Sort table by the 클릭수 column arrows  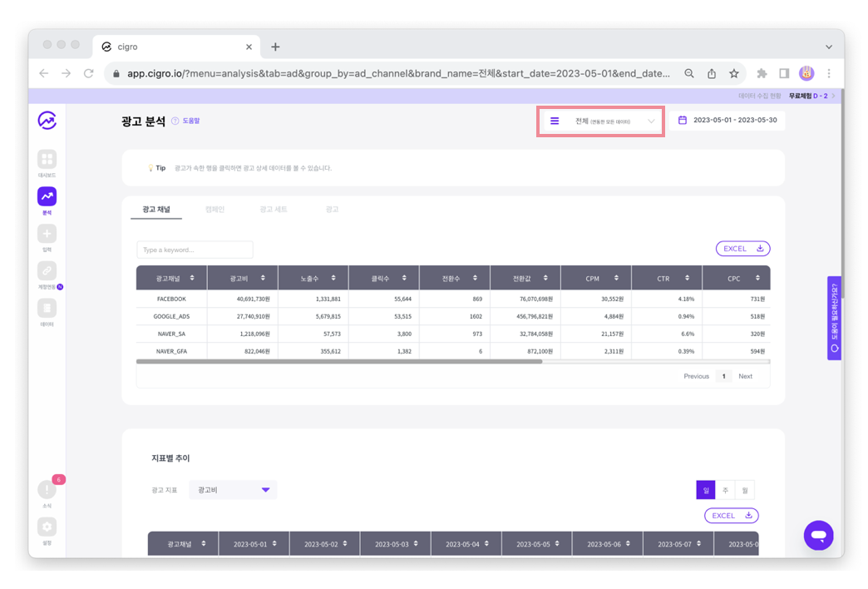point(404,278)
